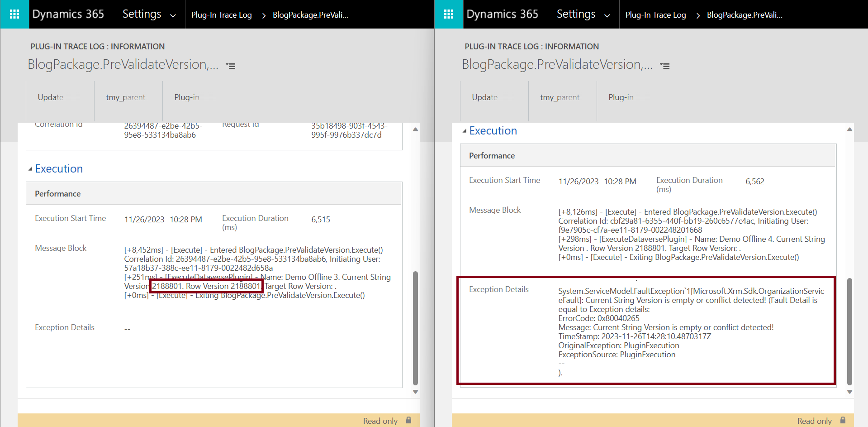Viewport: 868px width, 427px height.
Task: Open record selector list icon, left window
Action: [231, 66]
